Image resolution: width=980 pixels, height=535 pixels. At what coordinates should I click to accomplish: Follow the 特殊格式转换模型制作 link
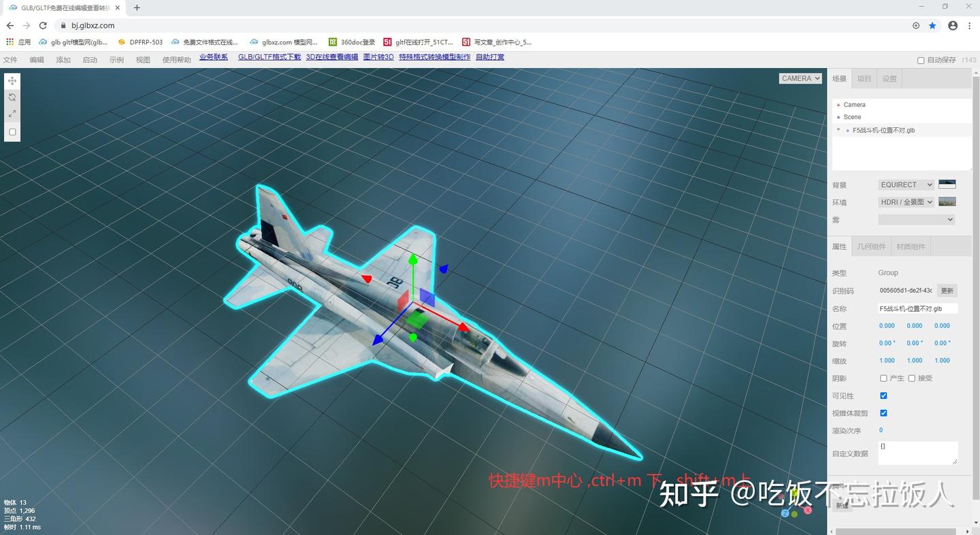click(x=435, y=57)
